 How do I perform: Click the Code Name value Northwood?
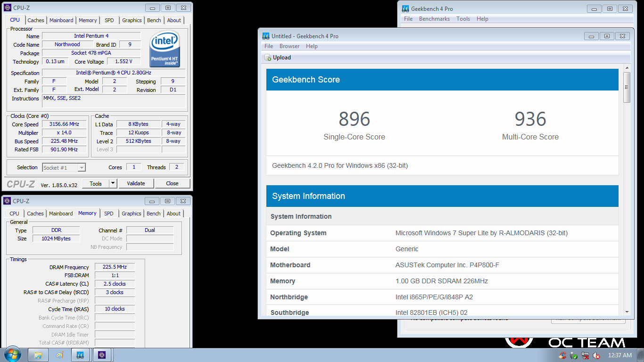point(67,44)
